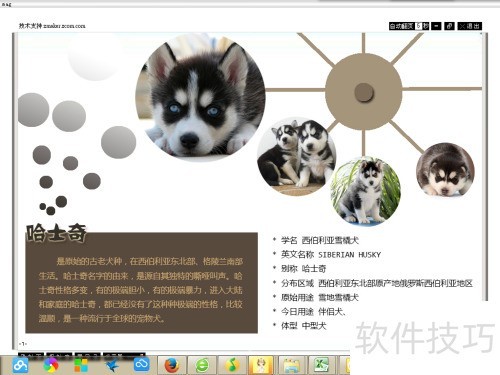Viewport: 500px width, 375px height.
Task: Open Firefox from the taskbar
Action: (172, 366)
